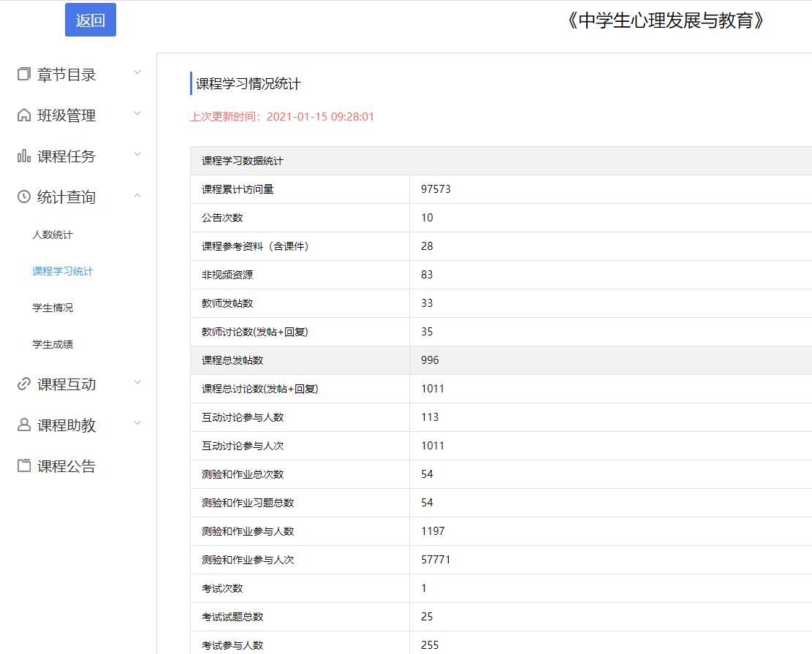The width and height of the screenshot is (812, 654).
Task: Expand the 班级管理 chevron arrow
Action: coord(137,114)
